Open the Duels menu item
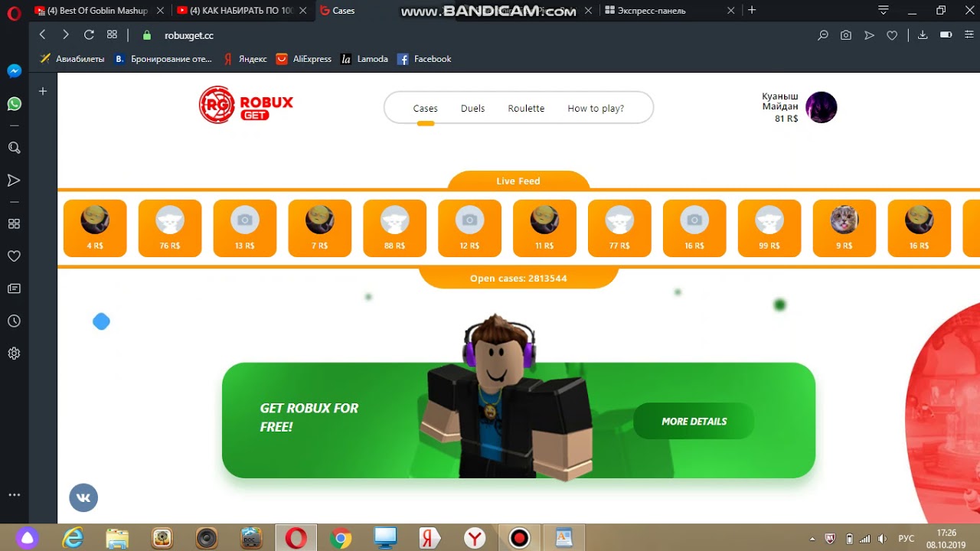 click(472, 109)
